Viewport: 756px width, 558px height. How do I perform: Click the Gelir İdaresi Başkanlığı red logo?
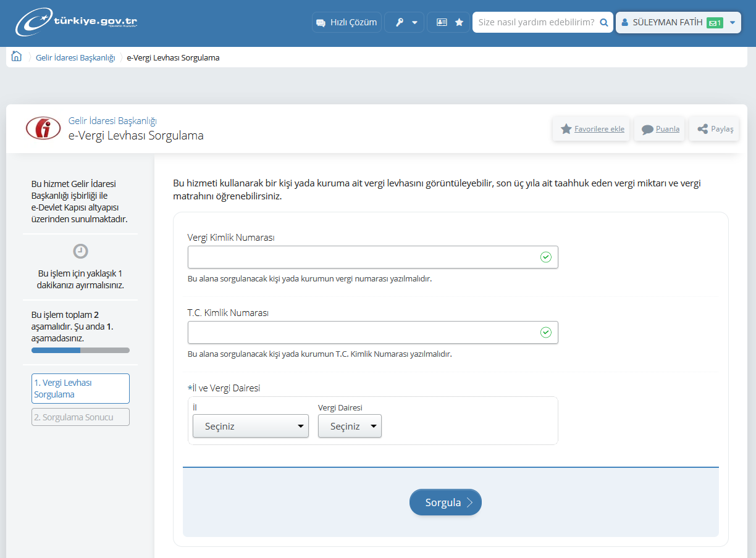[x=43, y=128]
